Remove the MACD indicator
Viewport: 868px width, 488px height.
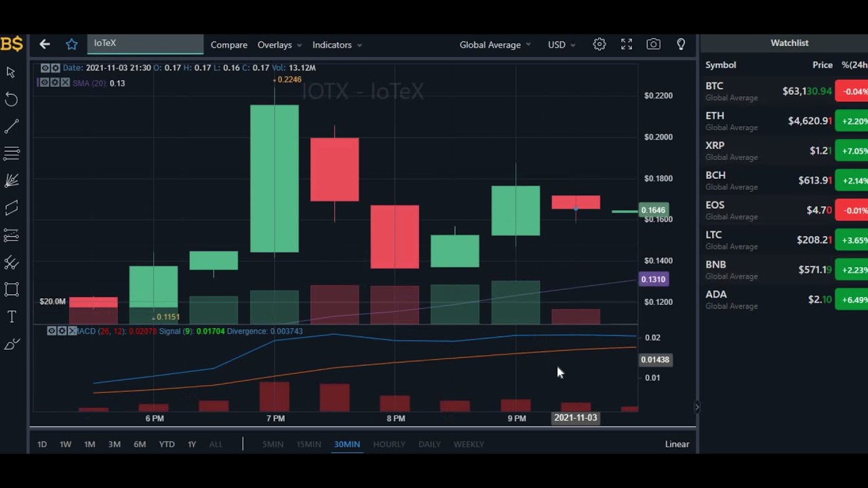(73, 331)
